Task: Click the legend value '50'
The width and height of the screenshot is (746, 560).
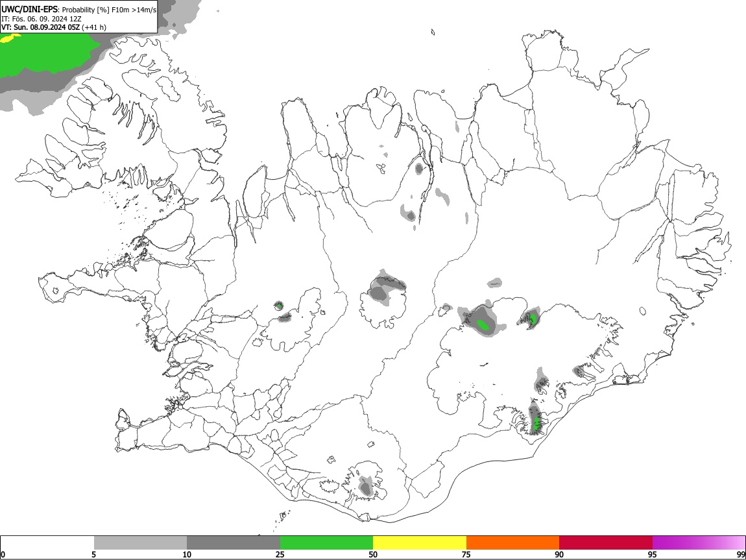Action: (x=373, y=555)
